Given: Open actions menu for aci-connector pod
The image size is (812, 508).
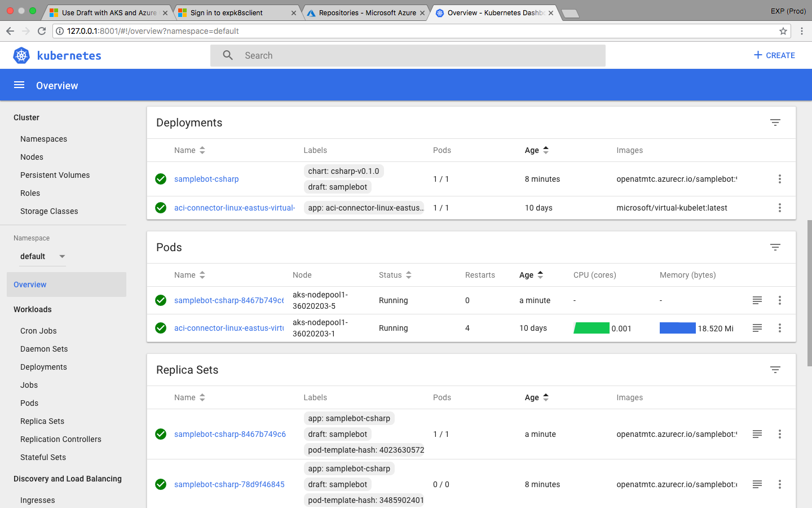Looking at the screenshot, I should click(780, 328).
